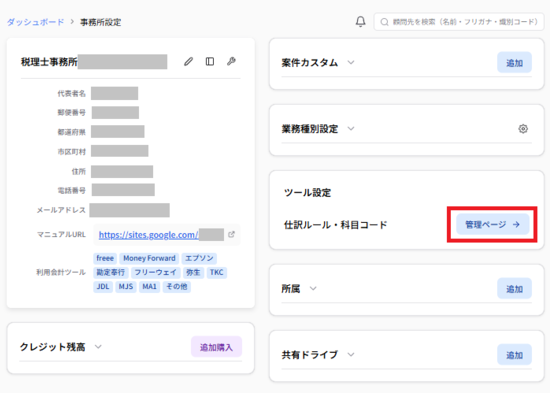Click the ツール設定 heading
550x393 pixels.
307,193
